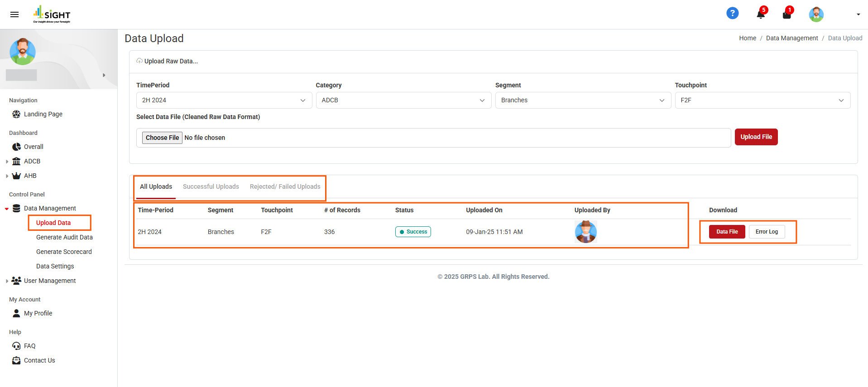868x387 pixels.
Task: Open the notifications bell icon
Action: (761, 14)
